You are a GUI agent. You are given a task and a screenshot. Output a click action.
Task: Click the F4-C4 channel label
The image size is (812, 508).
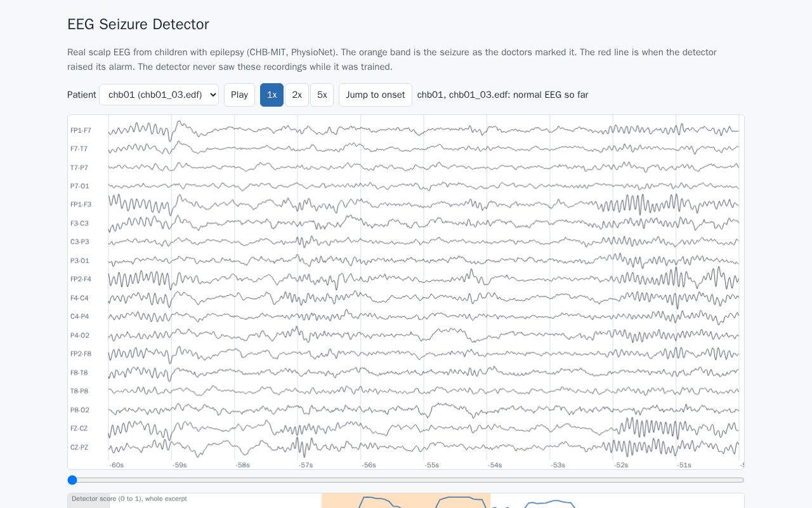click(x=79, y=298)
